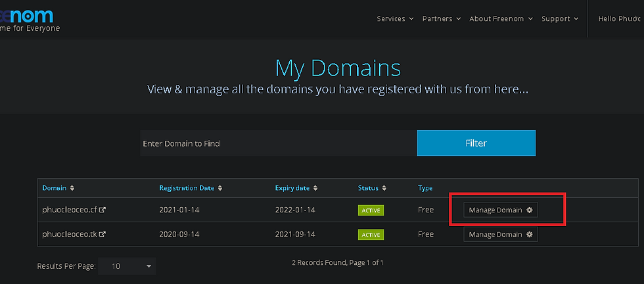This screenshot has width=644, height=284.
Task: Open the Hello Phước account menu
Action: click(x=620, y=19)
